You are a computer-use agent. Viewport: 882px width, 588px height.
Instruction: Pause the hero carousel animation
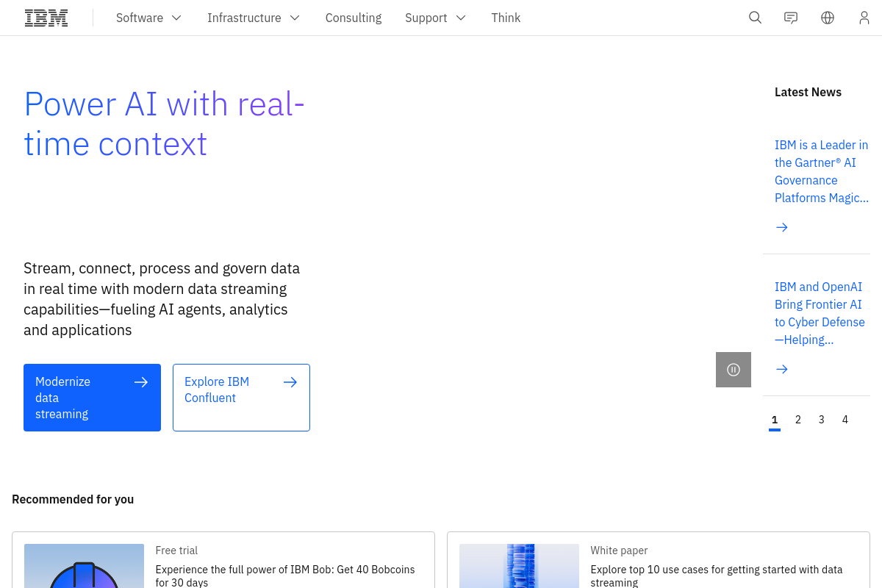(734, 370)
